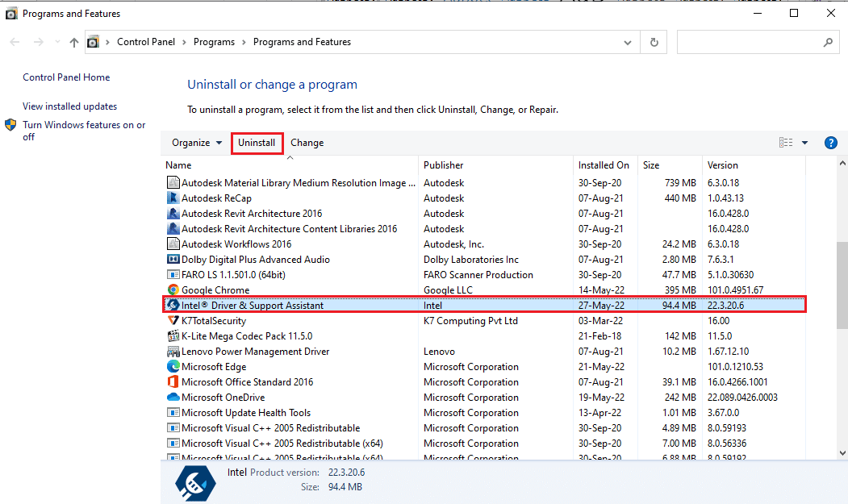
Task: Click 'Autodesk, Inc.' publisher cell
Action: [453, 244]
